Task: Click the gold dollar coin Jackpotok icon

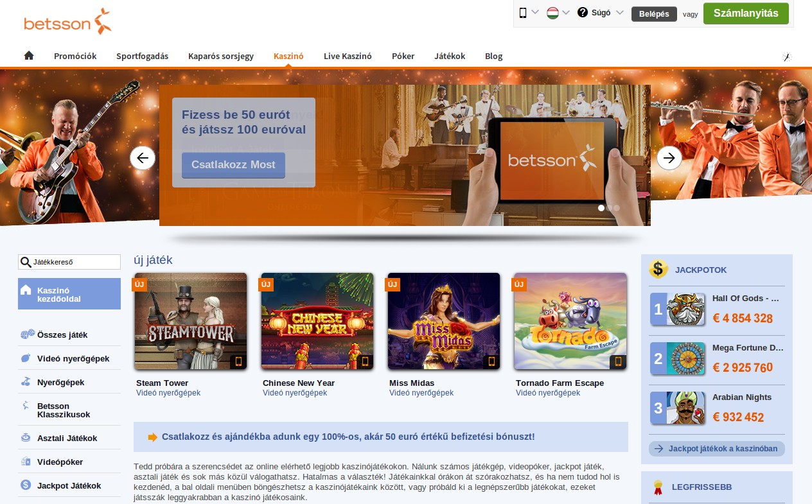Action: pyautogui.click(x=658, y=269)
